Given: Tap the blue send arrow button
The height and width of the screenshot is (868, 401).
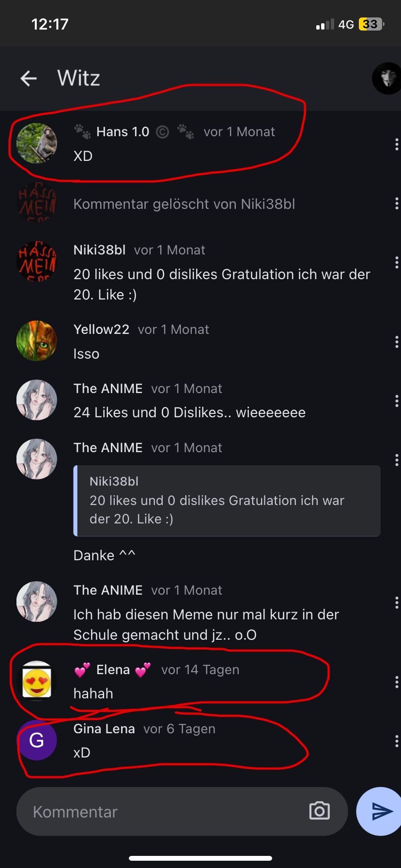Looking at the screenshot, I should pyautogui.click(x=381, y=811).
